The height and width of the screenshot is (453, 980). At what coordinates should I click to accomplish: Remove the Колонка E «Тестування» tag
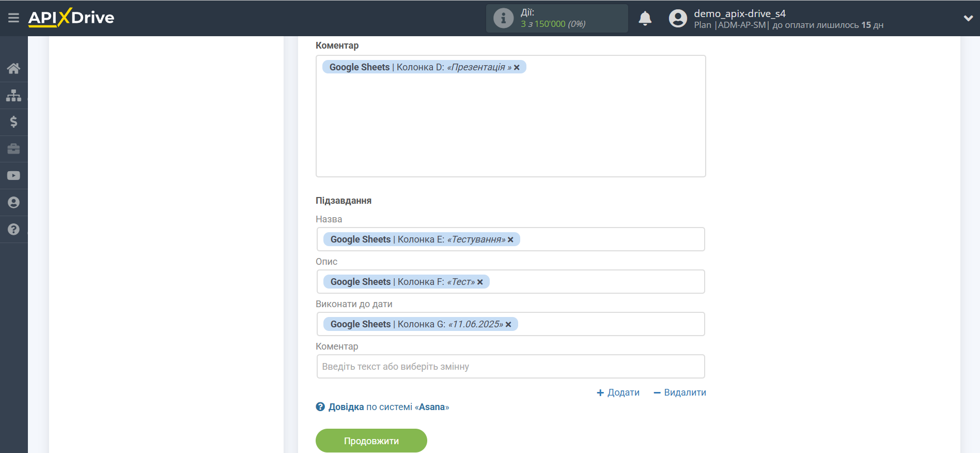click(510, 239)
